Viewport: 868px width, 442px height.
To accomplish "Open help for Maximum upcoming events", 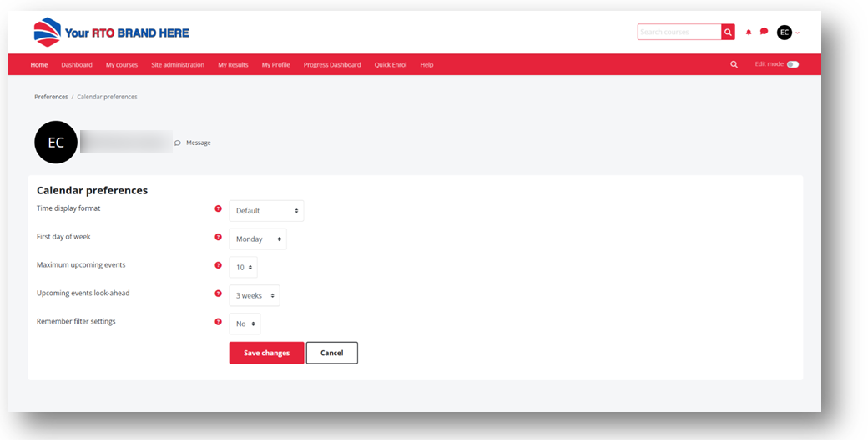I will 219,265.
